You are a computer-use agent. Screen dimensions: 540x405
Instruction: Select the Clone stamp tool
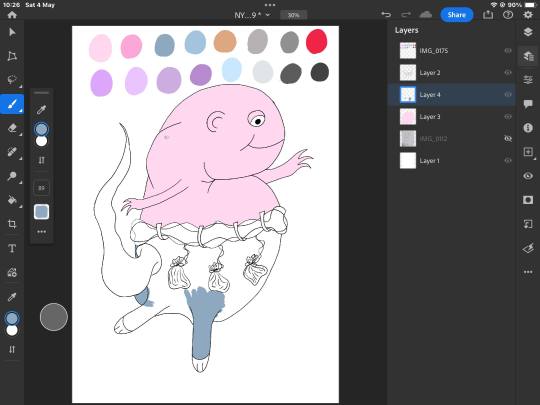pos(12,176)
